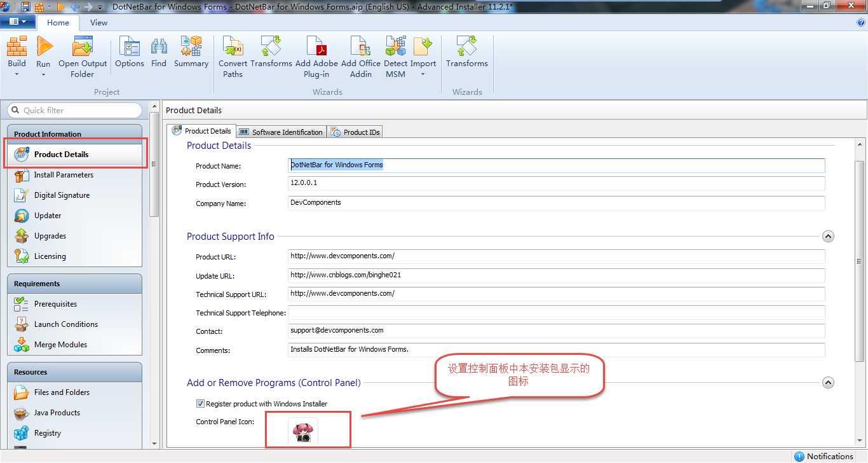Click Technical Support Telephone field
868x463 pixels.
556,312
